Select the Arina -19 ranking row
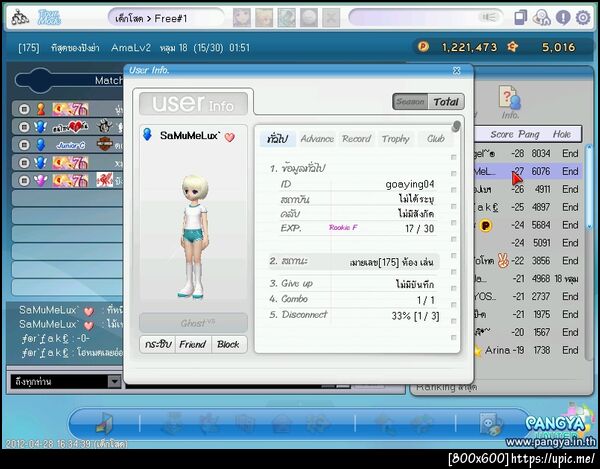The width and height of the screenshot is (600, 469). (x=527, y=350)
